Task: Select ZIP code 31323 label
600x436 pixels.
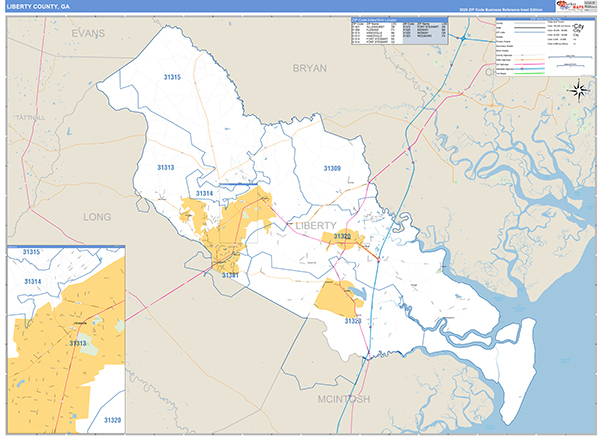Action: [x=353, y=321]
